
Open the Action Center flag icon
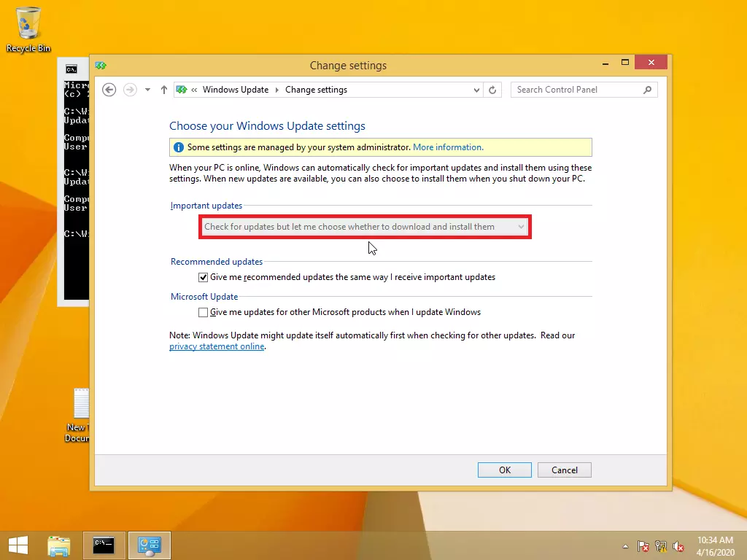click(643, 546)
